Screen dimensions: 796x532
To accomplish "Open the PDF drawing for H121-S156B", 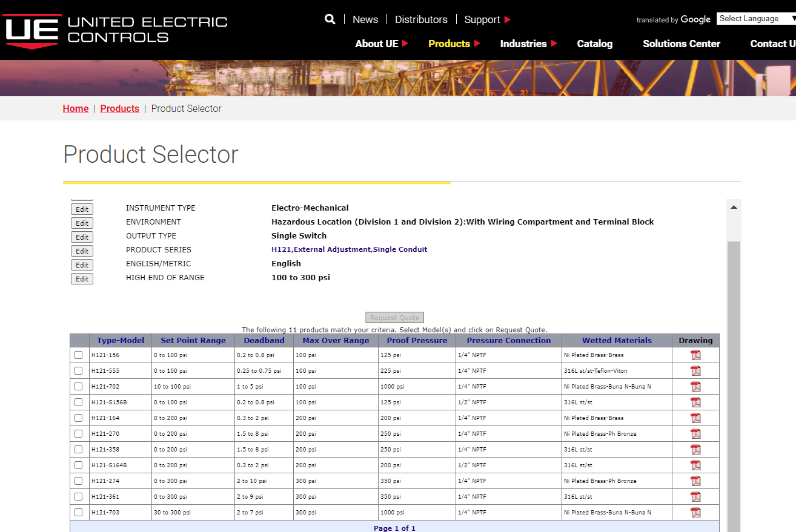I will click(695, 402).
